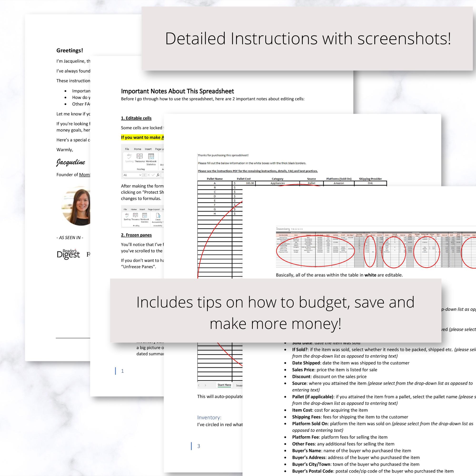Follow the MomBudget founder link

coord(85,174)
